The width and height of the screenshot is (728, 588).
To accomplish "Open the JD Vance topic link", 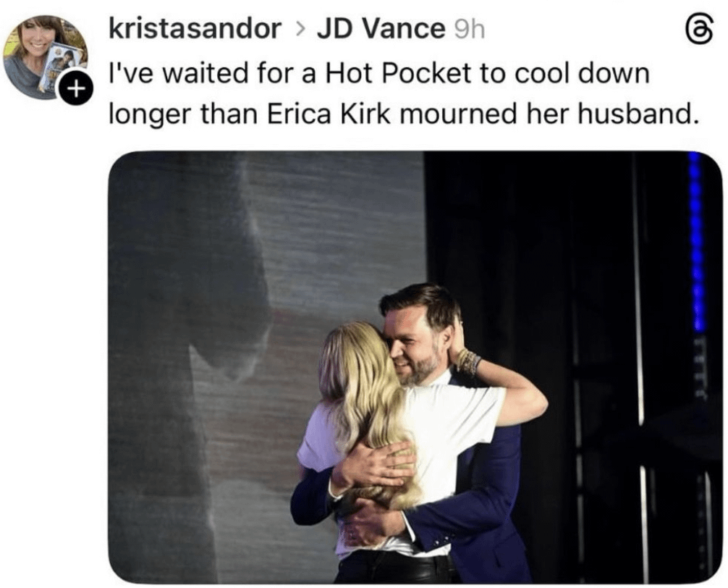I will coord(381,29).
